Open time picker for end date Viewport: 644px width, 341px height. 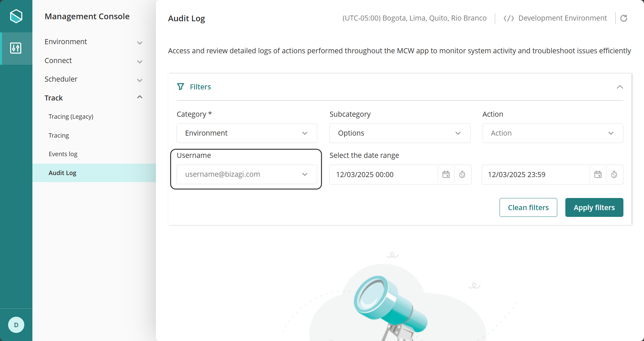(x=614, y=174)
